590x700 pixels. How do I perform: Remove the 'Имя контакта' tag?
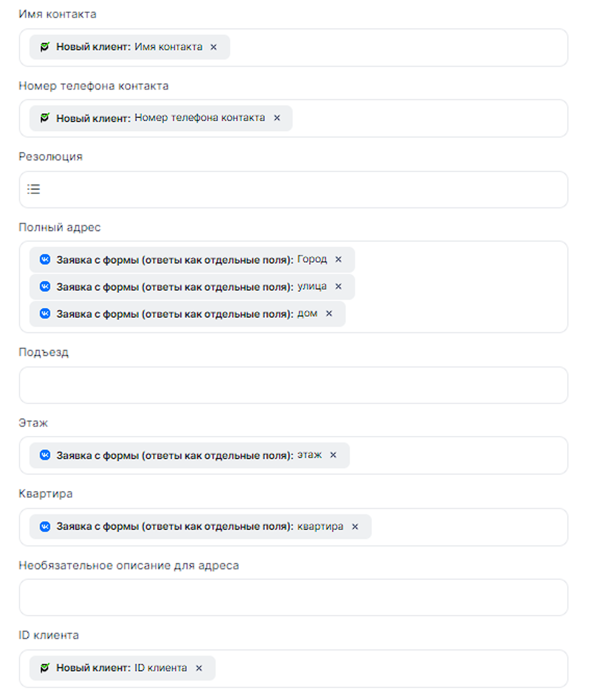(214, 47)
